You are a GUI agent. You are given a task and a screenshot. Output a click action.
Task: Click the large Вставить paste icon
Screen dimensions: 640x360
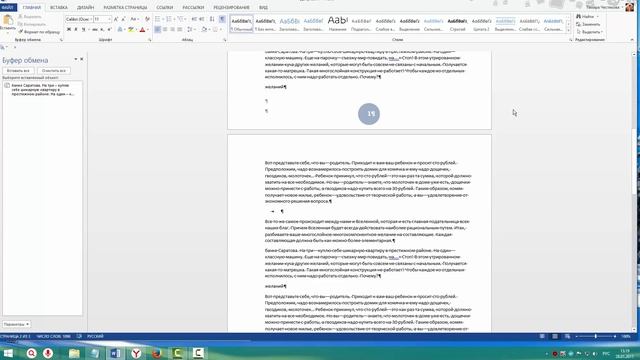click(8, 20)
